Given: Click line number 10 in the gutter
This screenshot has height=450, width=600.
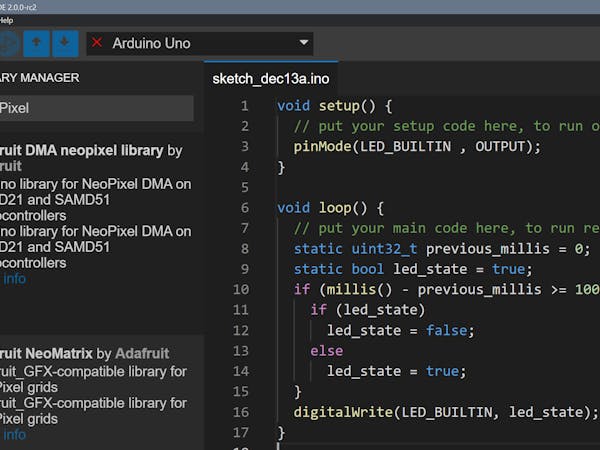Looking at the screenshot, I should pyautogui.click(x=240, y=289).
